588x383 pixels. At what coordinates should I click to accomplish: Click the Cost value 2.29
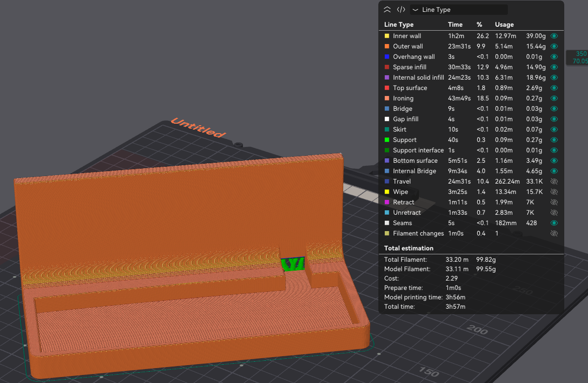(x=452, y=278)
